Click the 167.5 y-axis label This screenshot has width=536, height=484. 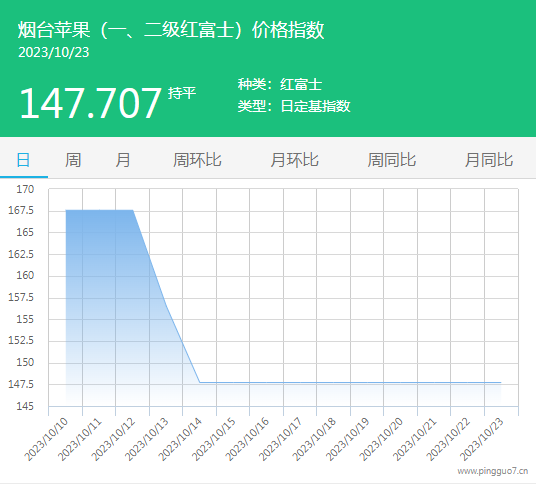tap(21, 210)
